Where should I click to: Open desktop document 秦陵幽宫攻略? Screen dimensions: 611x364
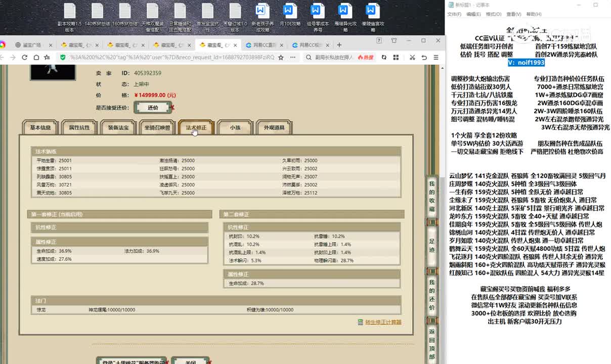(373, 17)
